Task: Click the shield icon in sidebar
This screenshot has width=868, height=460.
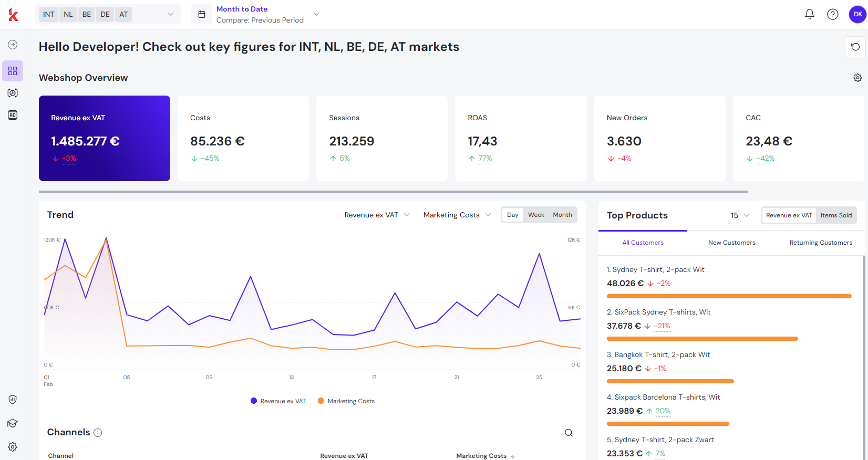Action: pos(13,400)
